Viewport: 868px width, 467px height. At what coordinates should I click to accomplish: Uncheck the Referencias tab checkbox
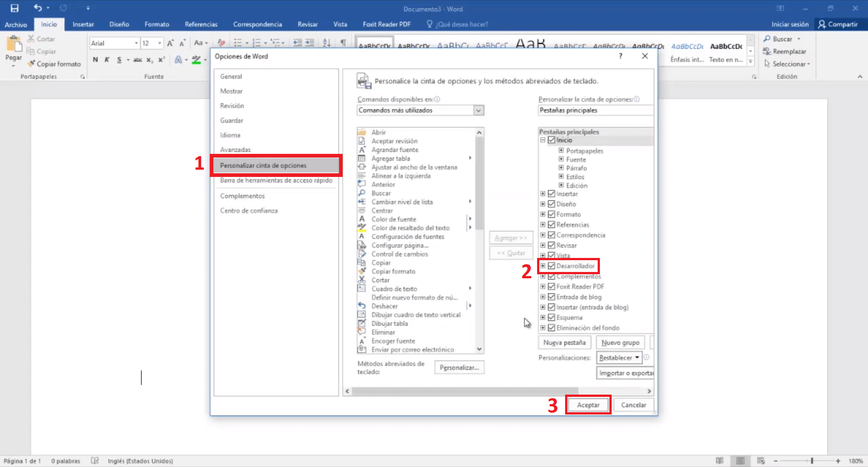[x=551, y=224]
